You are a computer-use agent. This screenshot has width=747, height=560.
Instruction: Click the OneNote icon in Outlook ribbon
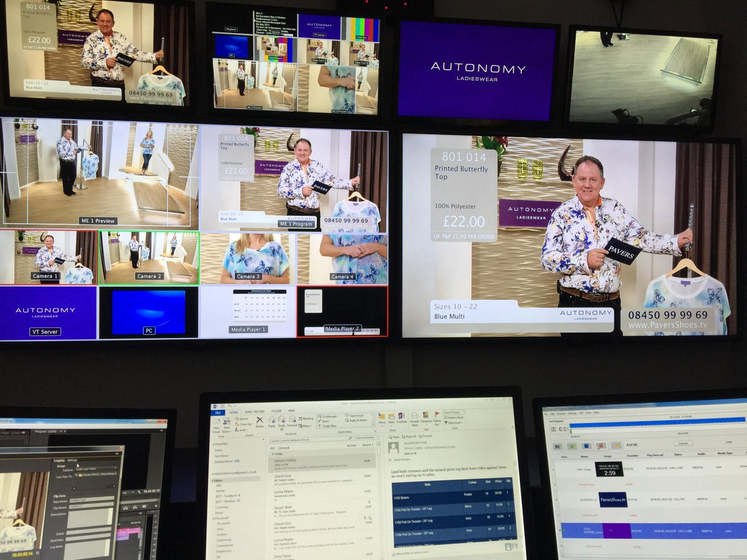(x=402, y=415)
